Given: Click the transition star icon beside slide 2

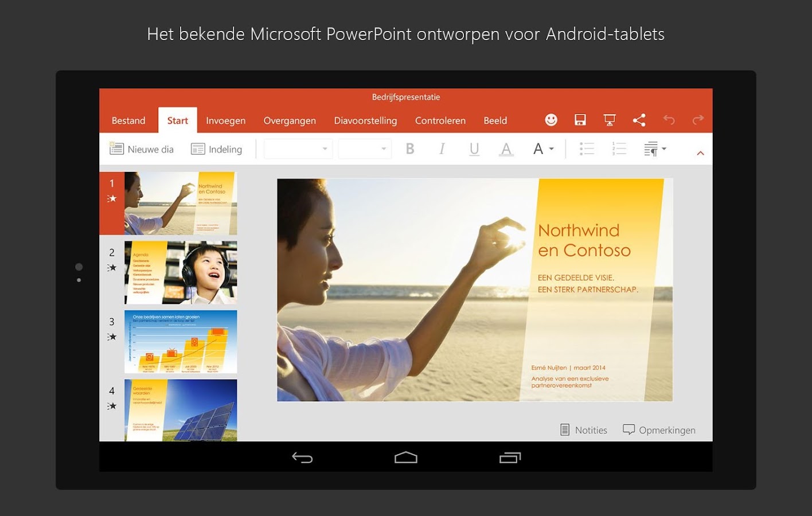Looking at the screenshot, I should [x=112, y=268].
